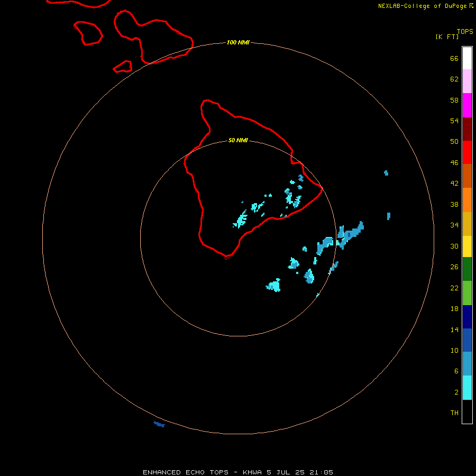The image size is (476, 476).
Task: Click the dark blue echo near bottom-left ring
Action: point(159,424)
